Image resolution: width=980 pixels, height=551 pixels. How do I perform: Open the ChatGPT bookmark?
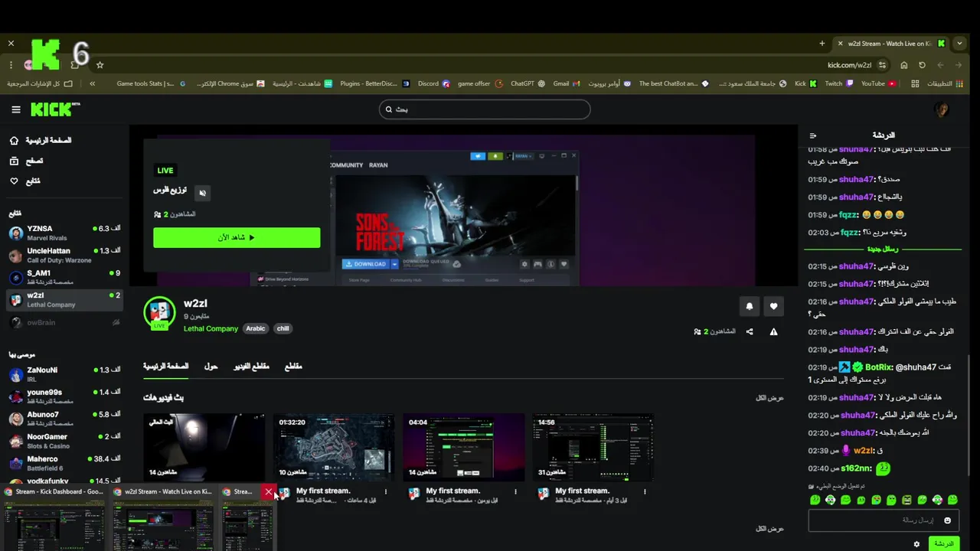coord(528,83)
